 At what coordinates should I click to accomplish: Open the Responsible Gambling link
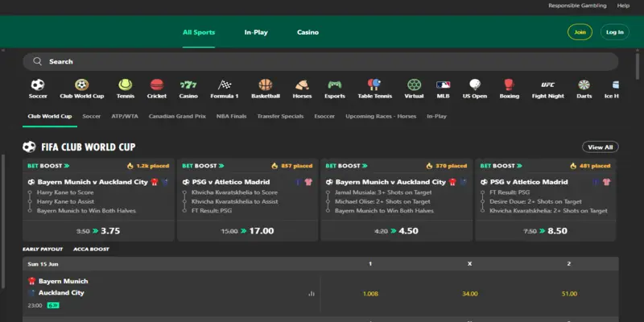pos(577,6)
